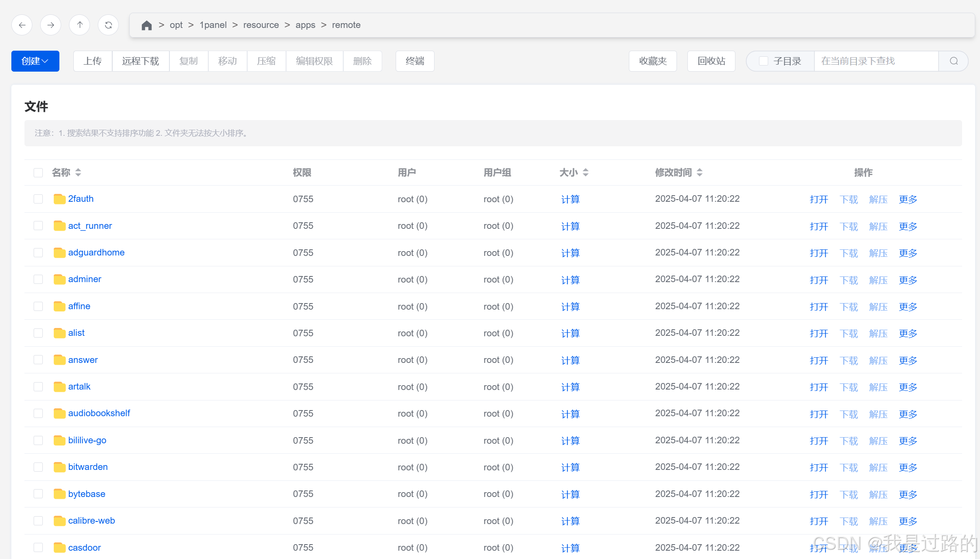Click the 远程下载 button
Viewport: 980px width, 559px height.
(141, 61)
